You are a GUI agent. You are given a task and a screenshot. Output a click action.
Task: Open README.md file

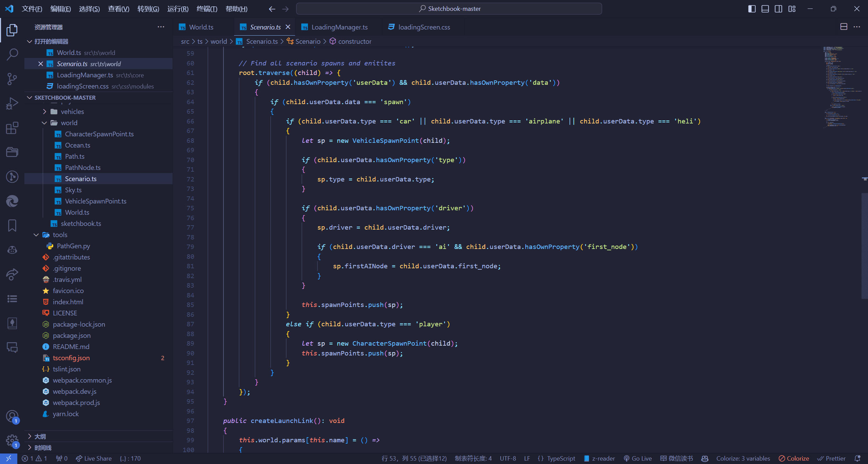click(x=98, y=347)
